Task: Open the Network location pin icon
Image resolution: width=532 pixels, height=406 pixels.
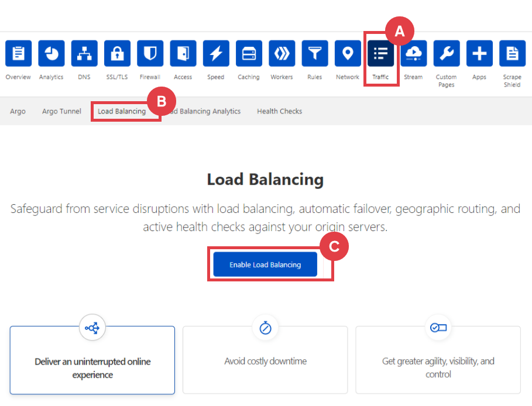Action: (x=348, y=54)
